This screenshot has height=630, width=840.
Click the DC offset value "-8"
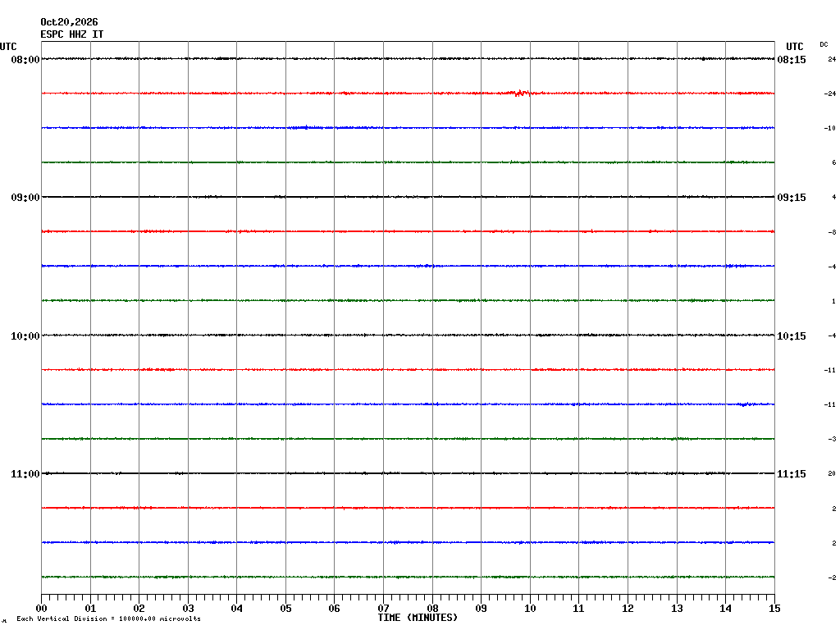point(832,232)
